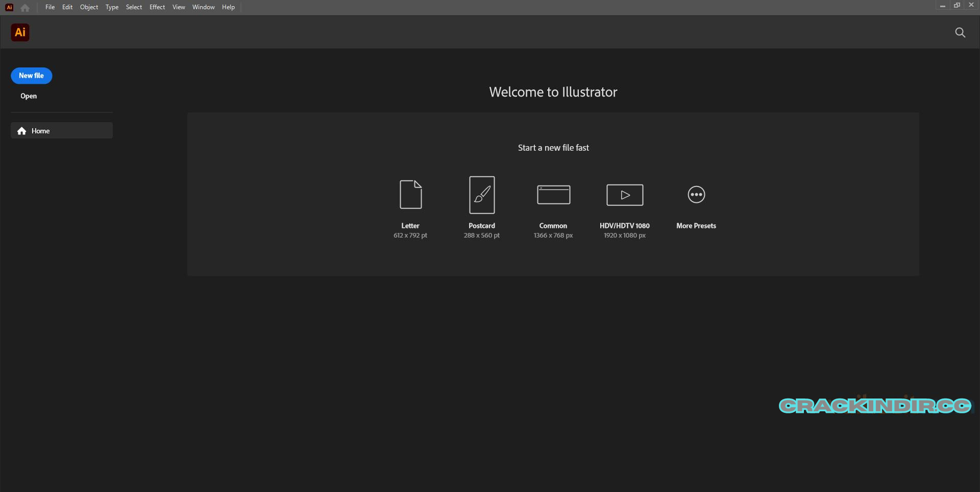The height and width of the screenshot is (492, 980).
Task: Restore down the Illustrator window
Action: (x=957, y=5)
